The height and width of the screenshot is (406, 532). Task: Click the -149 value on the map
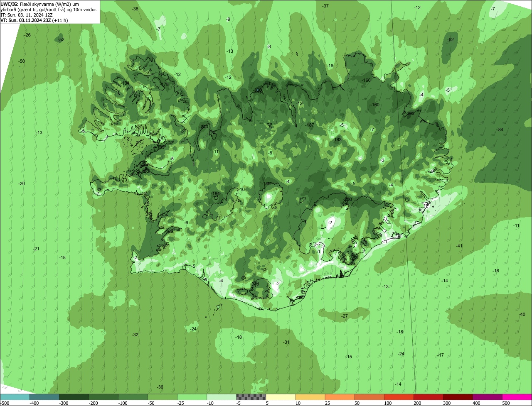pyautogui.click(x=266, y=183)
